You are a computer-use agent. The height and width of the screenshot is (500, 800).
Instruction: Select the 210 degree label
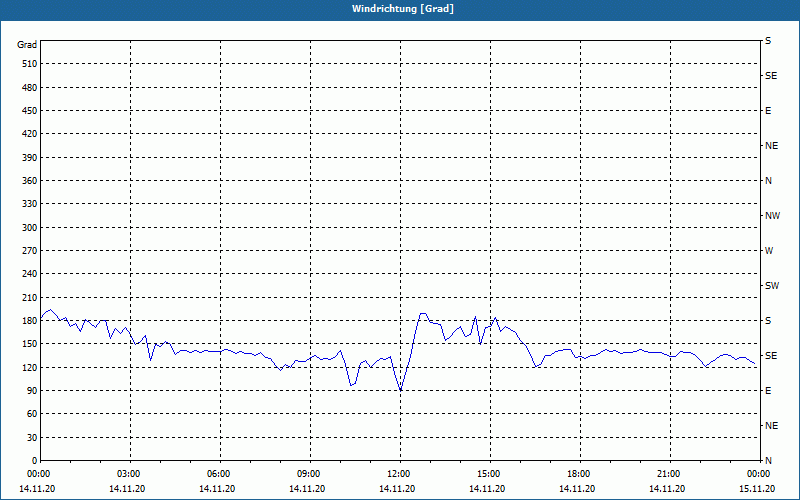tap(30, 297)
